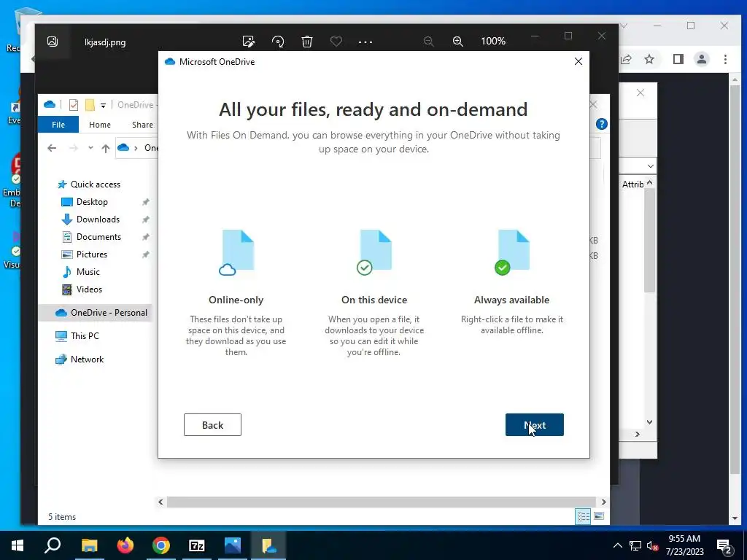The image size is (747, 560).
Task: Click the Attrib column header
Action: pyautogui.click(x=632, y=184)
